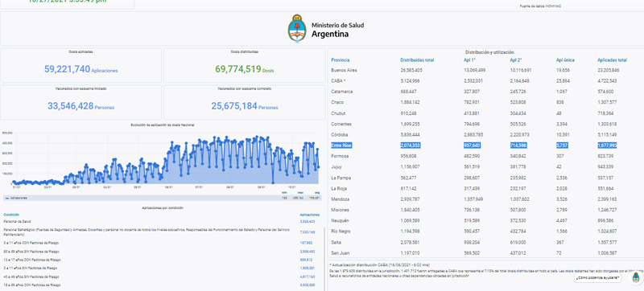This screenshot has width=644, height=291.
Task: Sort table by Provincia column header
Action: coord(340,60)
